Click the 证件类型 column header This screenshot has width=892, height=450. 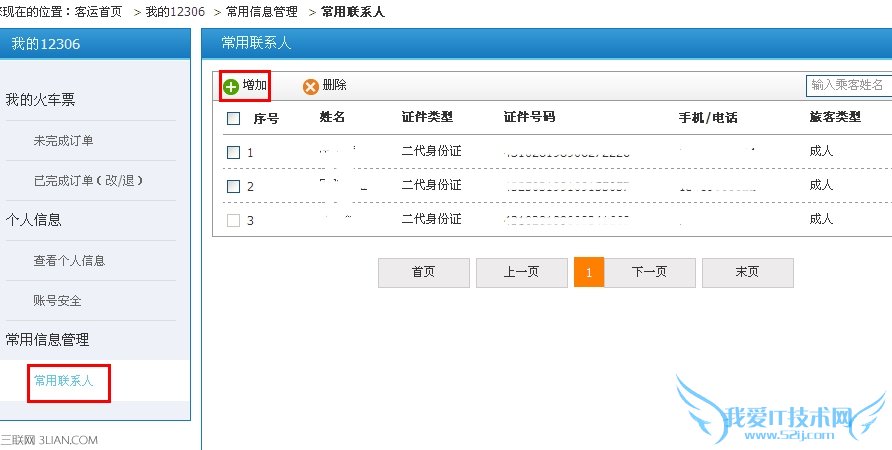pos(427,117)
